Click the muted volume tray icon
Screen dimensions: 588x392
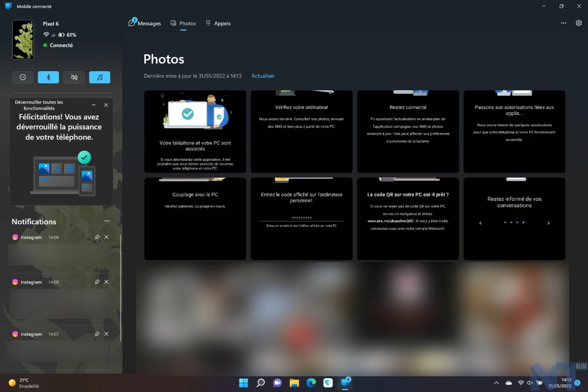coord(530,383)
